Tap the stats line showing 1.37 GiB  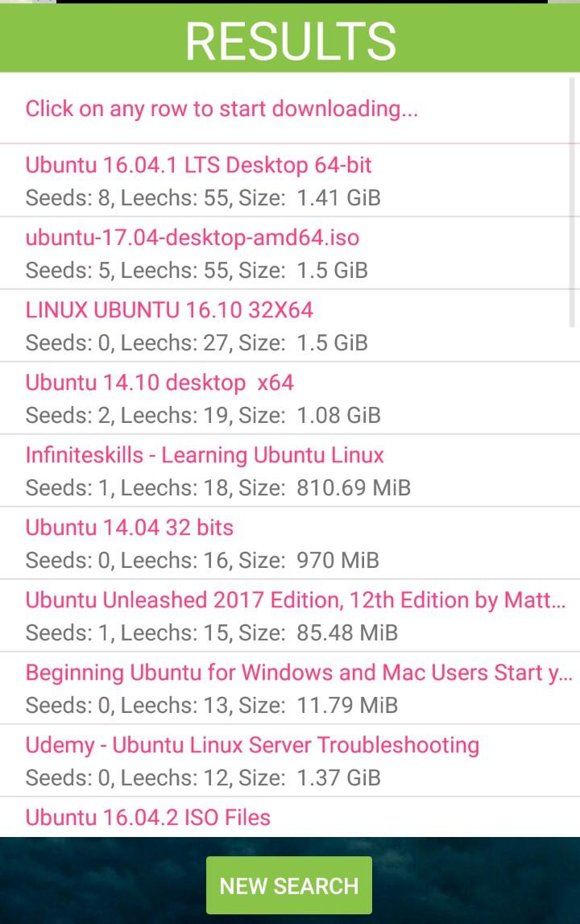203,778
